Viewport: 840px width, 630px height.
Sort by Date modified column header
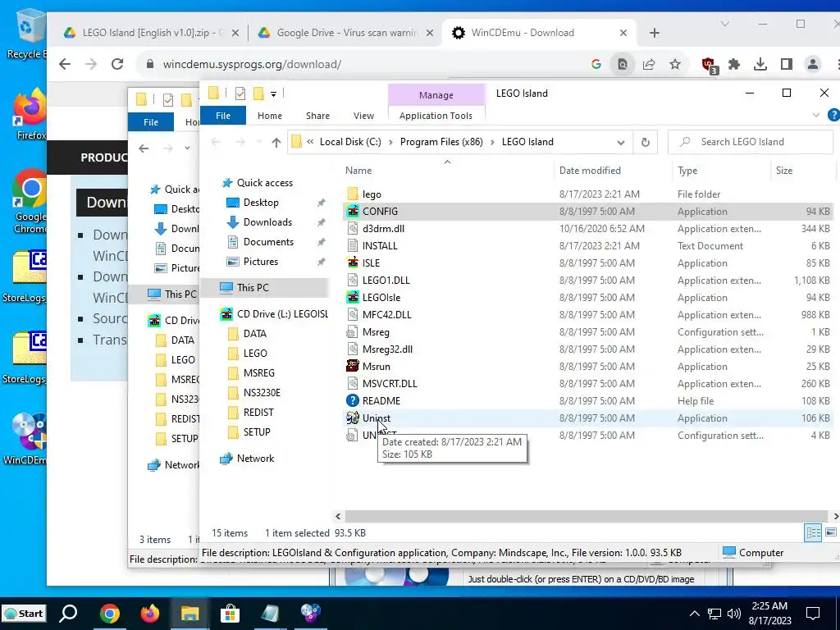point(590,171)
